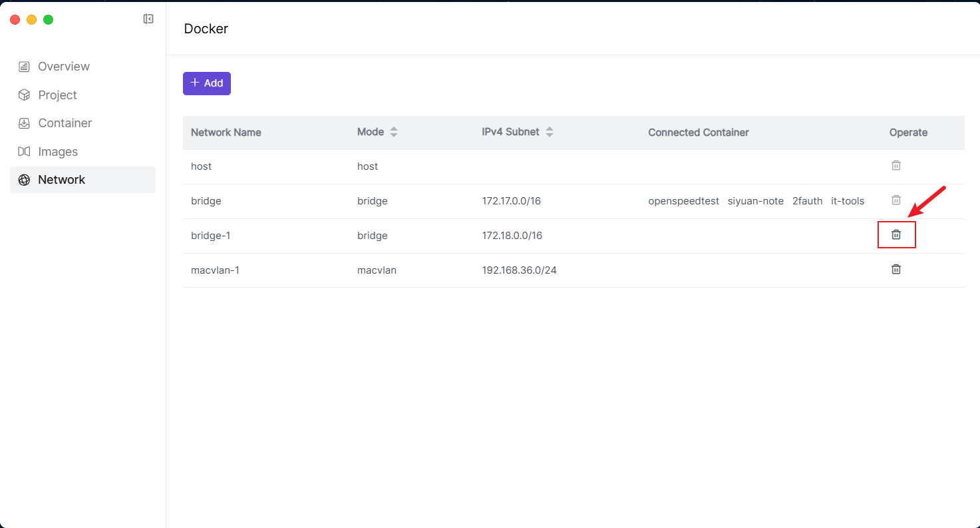Click the Overview chart icon
The width and height of the screenshot is (980, 528).
click(x=24, y=67)
